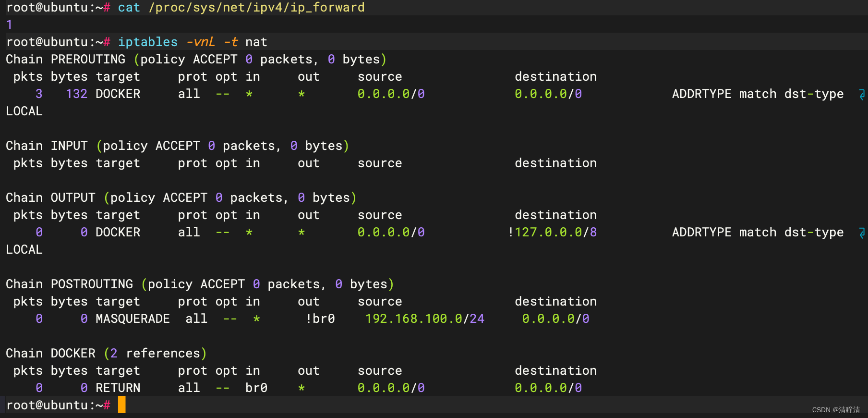Screen dimensions: 868x418
Task: Click the 192.168.100.0/24 source address
Action: [425, 319]
